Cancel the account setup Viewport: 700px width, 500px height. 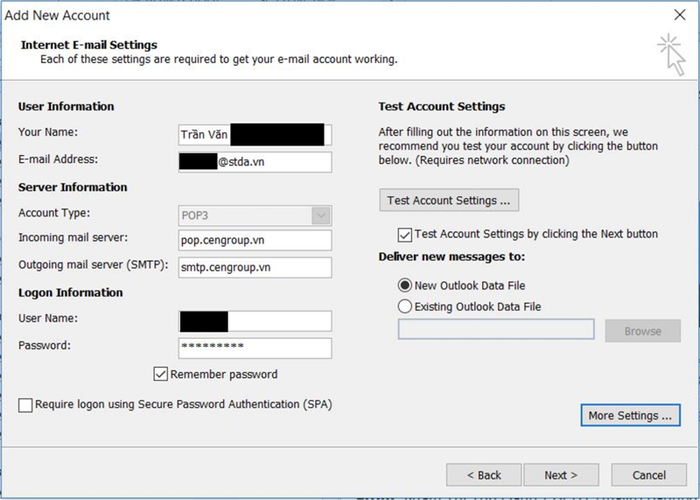click(649, 475)
